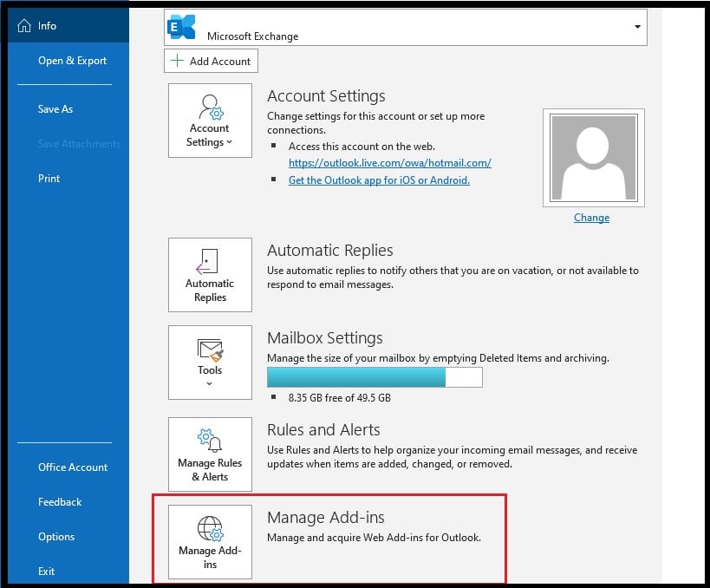This screenshot has height=588, width=710.
Task: Click the 'Microsoft Exchange' account label
Action: (x=252, y=36)
